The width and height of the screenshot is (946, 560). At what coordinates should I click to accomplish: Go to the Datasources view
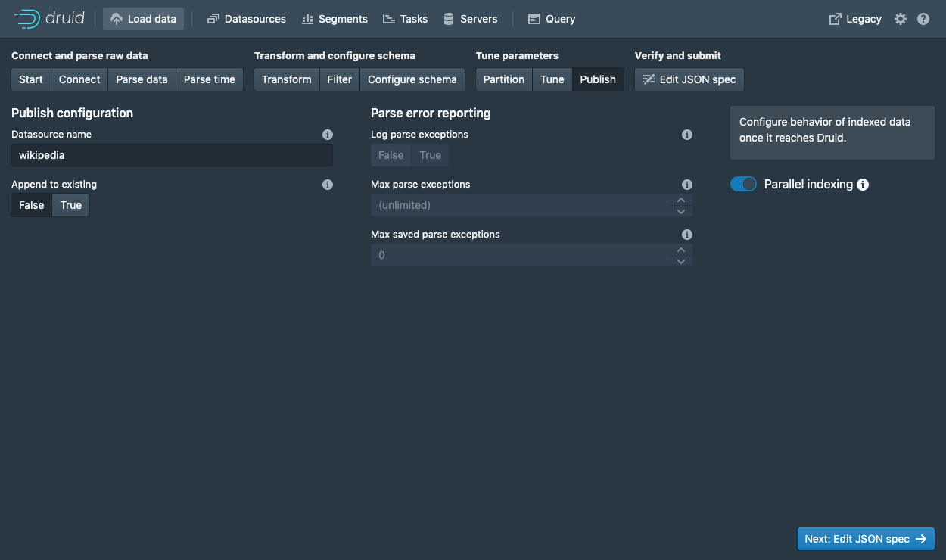pos(247,19)
